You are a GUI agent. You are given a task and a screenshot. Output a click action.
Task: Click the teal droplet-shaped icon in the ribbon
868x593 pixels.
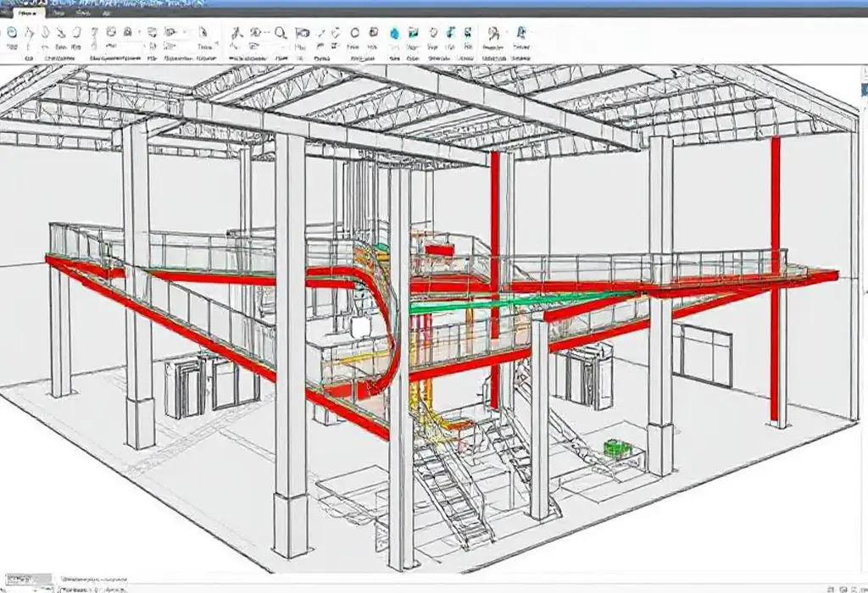[x=394, y=33]
